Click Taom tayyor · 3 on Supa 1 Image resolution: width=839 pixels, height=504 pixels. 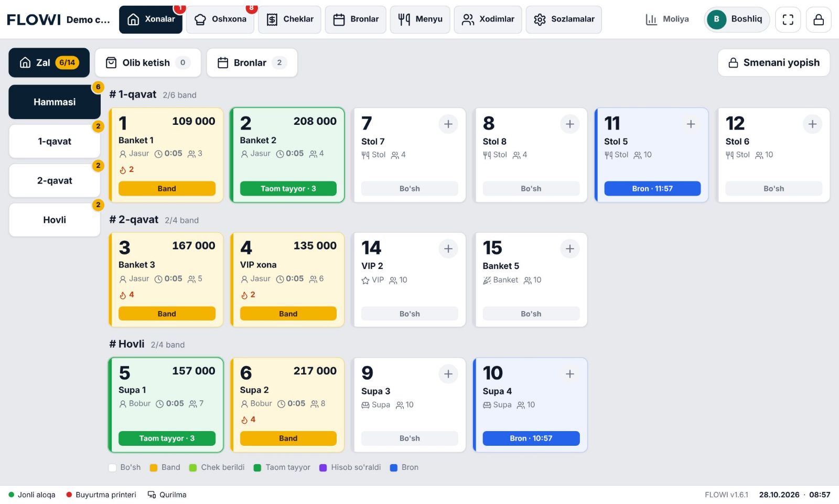[x=167, y=438]
